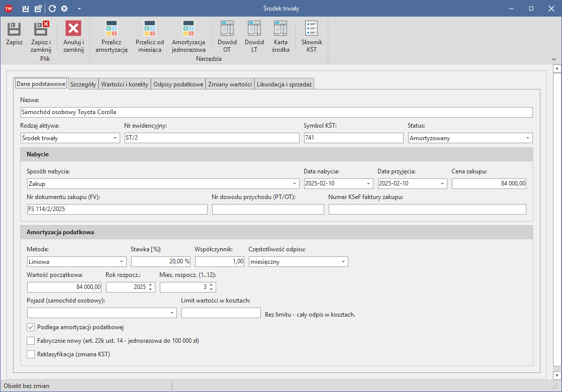
Task: Collapse the ribbon with the chevron
Action: tap(554, 59)
